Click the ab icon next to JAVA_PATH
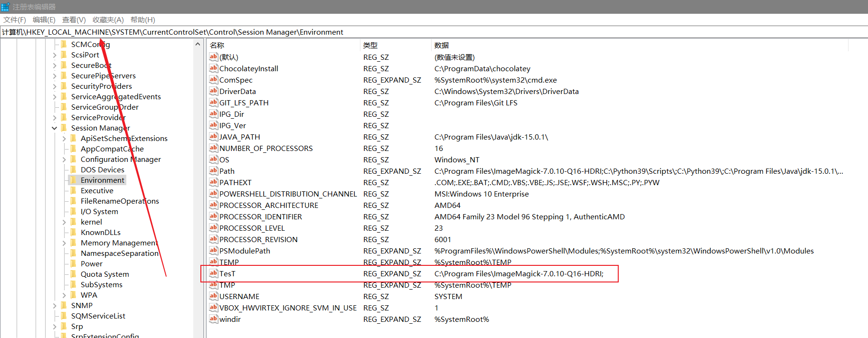This screenshot has width=868, height=338. [213, 137]
